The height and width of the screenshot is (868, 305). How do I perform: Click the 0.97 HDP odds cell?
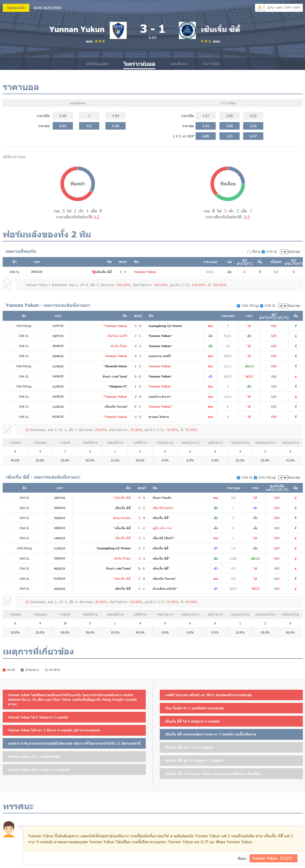coord(253,136)
